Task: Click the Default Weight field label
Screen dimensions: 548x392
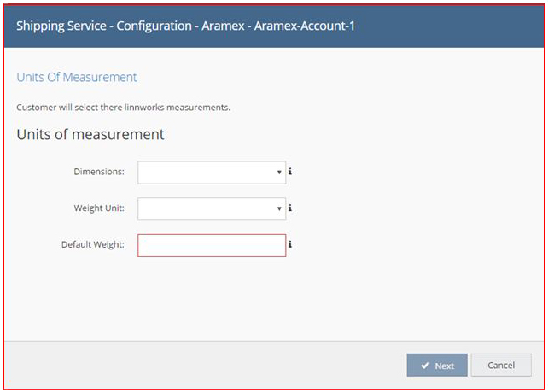Action: [93, 244]
